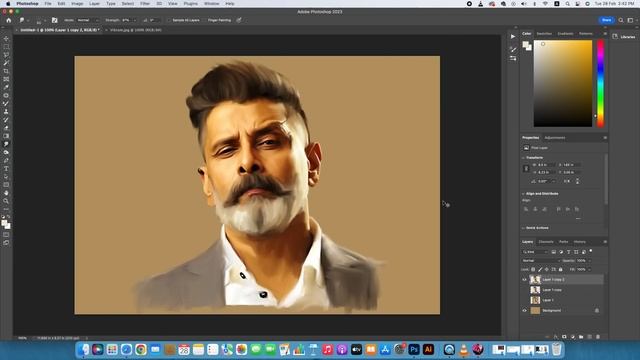Select the Hand tool
This screenshot has width=640, height=360.
[6, 193]
